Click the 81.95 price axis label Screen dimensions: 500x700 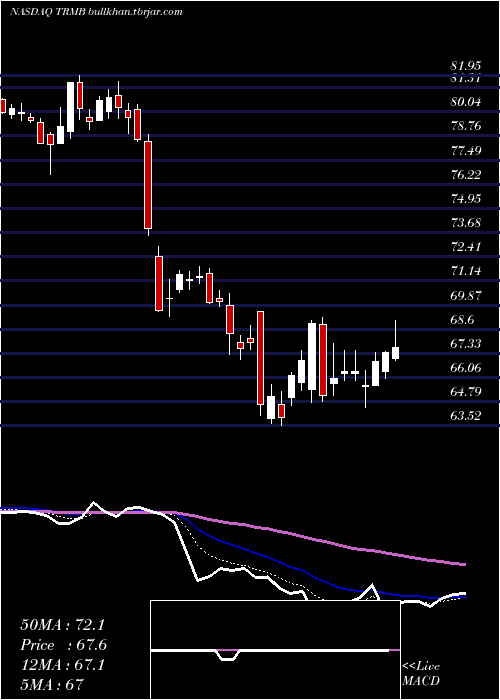tap(466, 66)
